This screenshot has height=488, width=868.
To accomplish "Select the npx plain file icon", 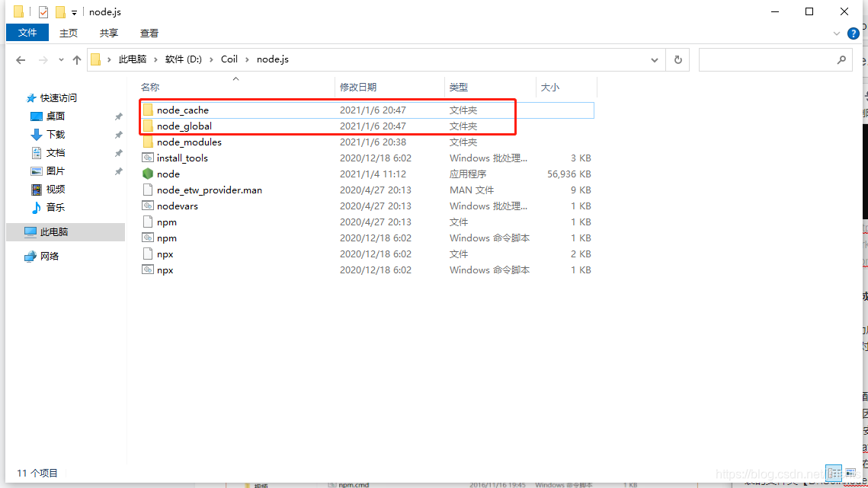I will [148, 254].
